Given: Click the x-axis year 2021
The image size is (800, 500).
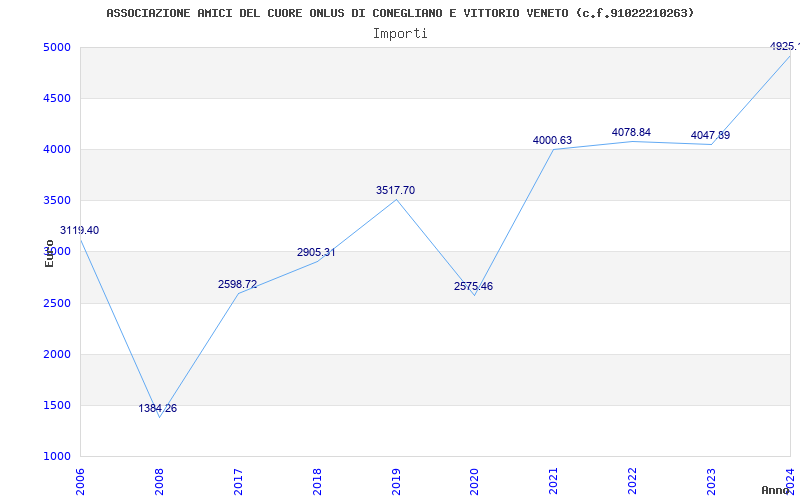Looking at the screenshot, I should tap(554, 481).
